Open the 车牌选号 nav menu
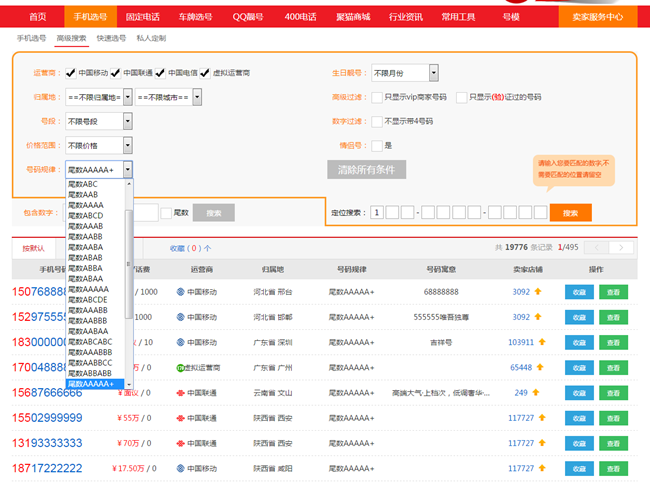 [x=194, y=17]
